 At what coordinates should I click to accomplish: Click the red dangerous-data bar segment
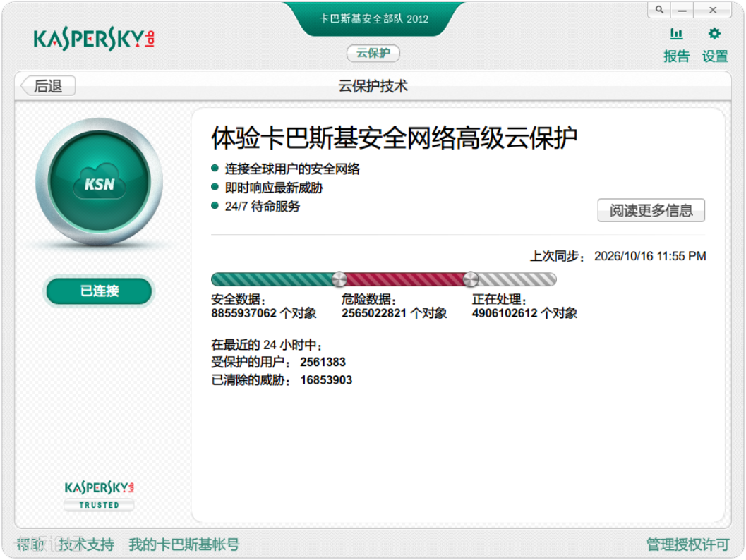click(x=404, y=279)
